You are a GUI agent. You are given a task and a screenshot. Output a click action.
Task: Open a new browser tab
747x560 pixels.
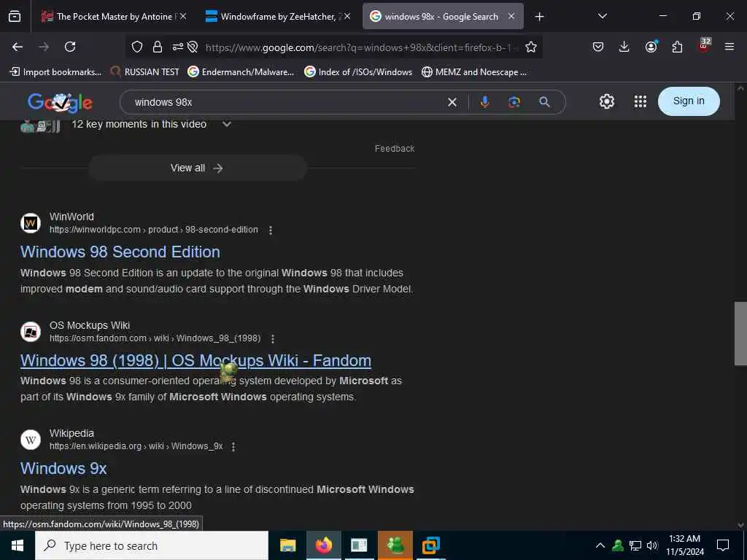pos(539,17)
